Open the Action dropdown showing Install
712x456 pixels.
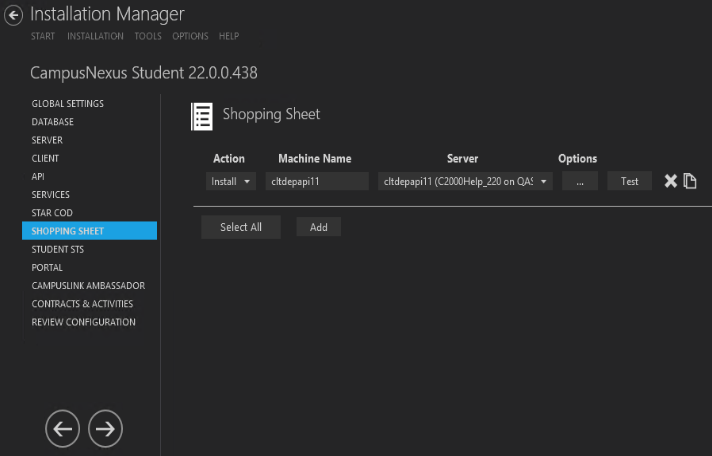[231, 181]
